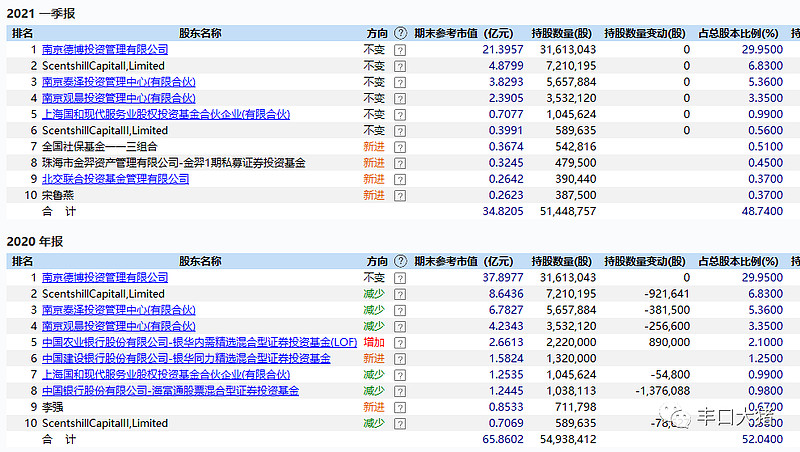This screenshot has height=452, width=800.
Task: Open 南京泰泽投资管理中心 link in 2020 年报 table
Action: [119, 310]
